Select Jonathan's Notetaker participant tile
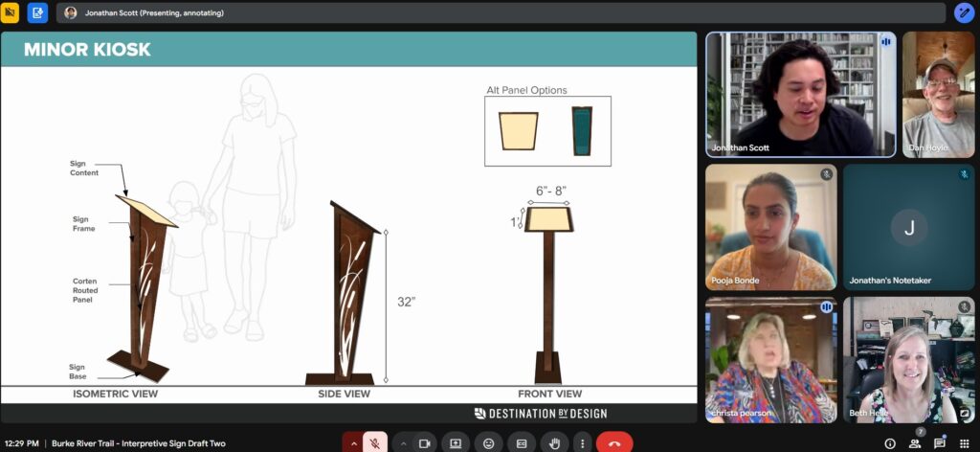 (908, 227)
